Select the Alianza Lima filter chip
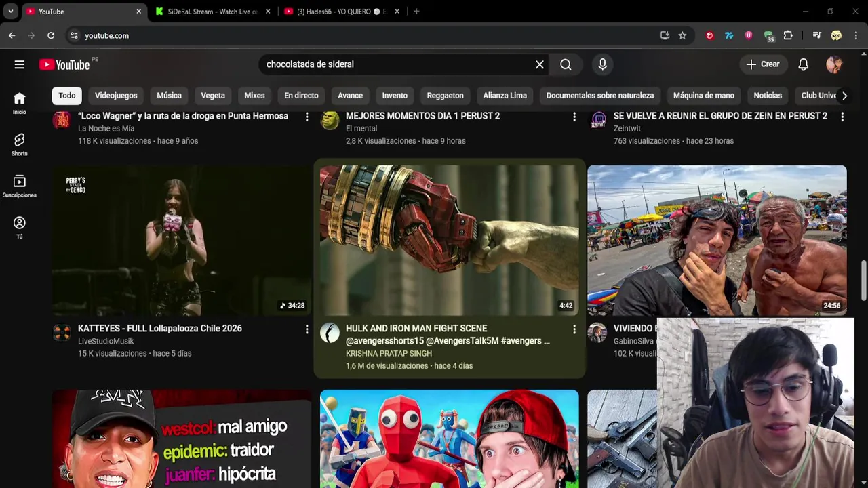Screen dimensions: 868x488 pos(505,96)
